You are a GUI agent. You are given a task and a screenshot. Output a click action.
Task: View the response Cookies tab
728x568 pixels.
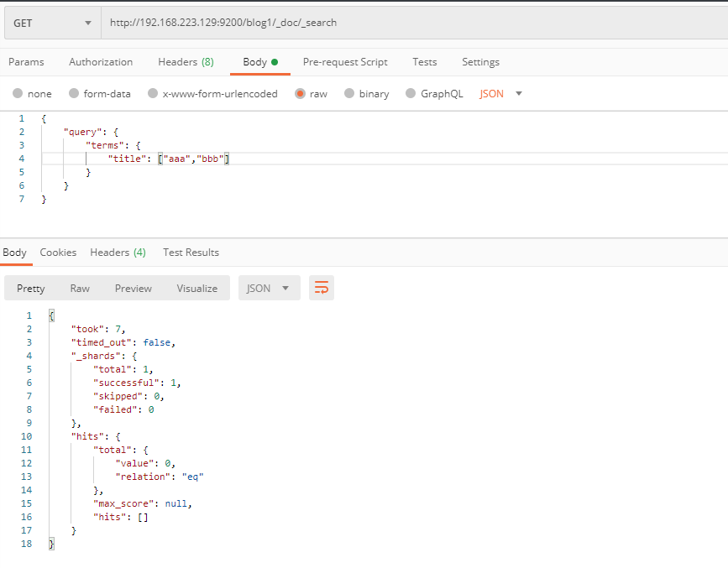(58, 252)
